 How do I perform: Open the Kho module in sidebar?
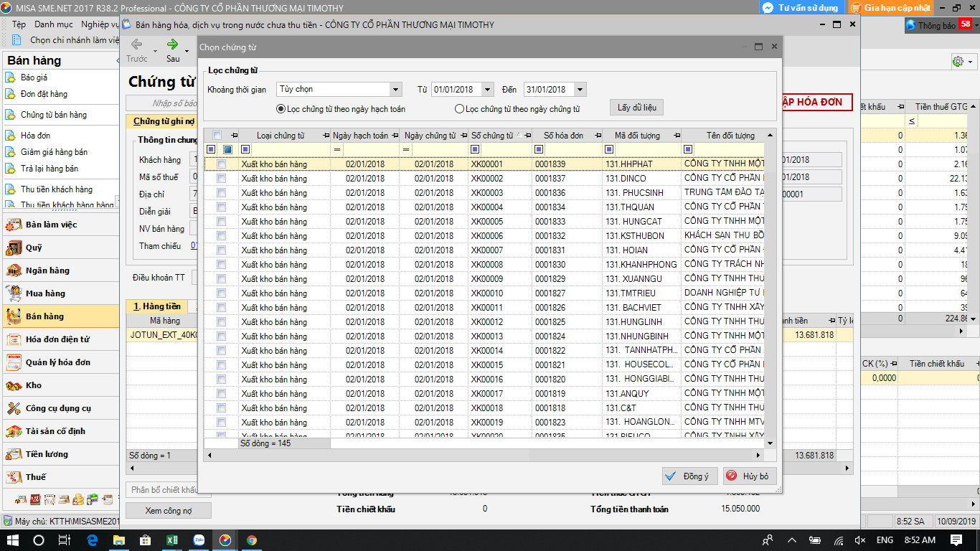point(34,385)
